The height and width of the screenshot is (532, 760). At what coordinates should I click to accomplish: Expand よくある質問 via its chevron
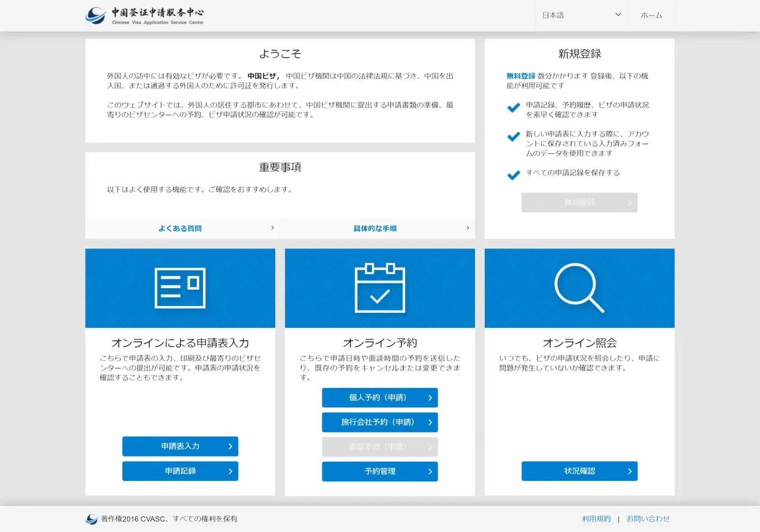coord(272,228)
